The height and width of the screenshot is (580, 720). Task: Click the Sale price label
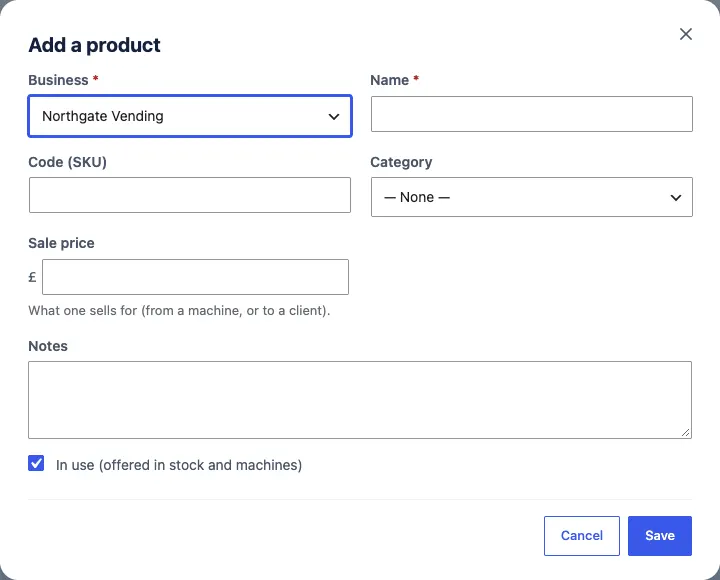pos(62,243)
